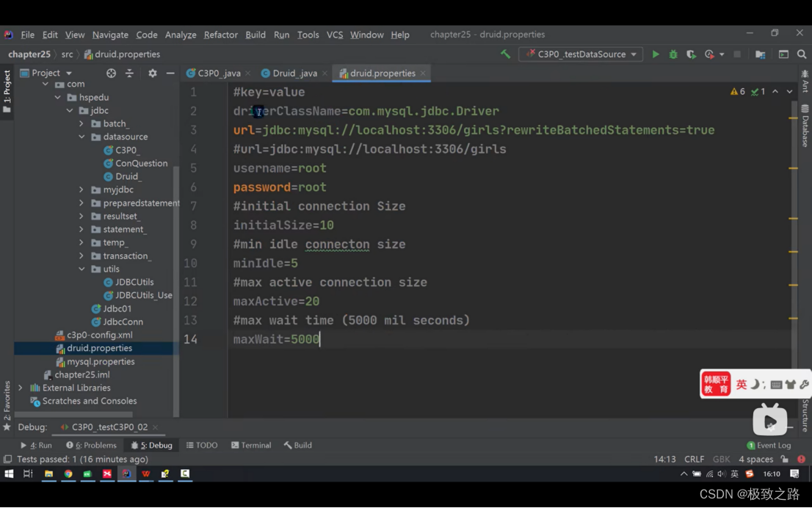The image size is (812, 508).
Task: Collapse the datasource folder
Action: pos(81,137)
